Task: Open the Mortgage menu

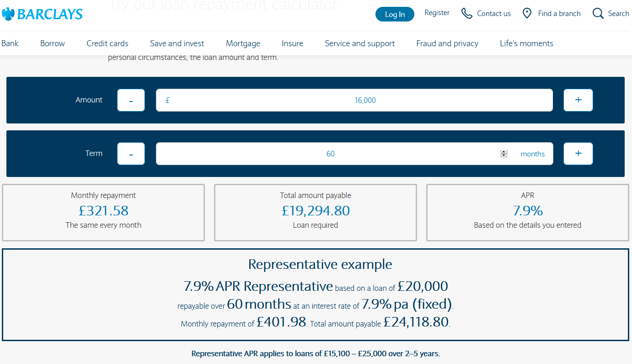Action: (x=243, y=43)
